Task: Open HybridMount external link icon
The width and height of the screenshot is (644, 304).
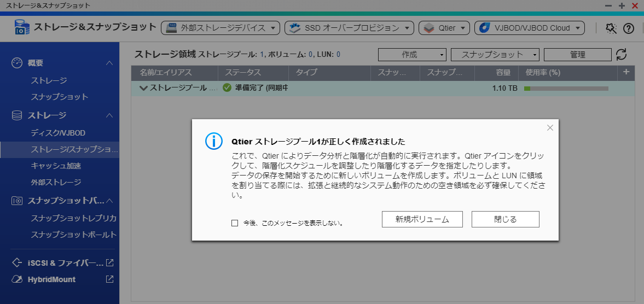Action: pyautogui.click(x=109, y=279)
